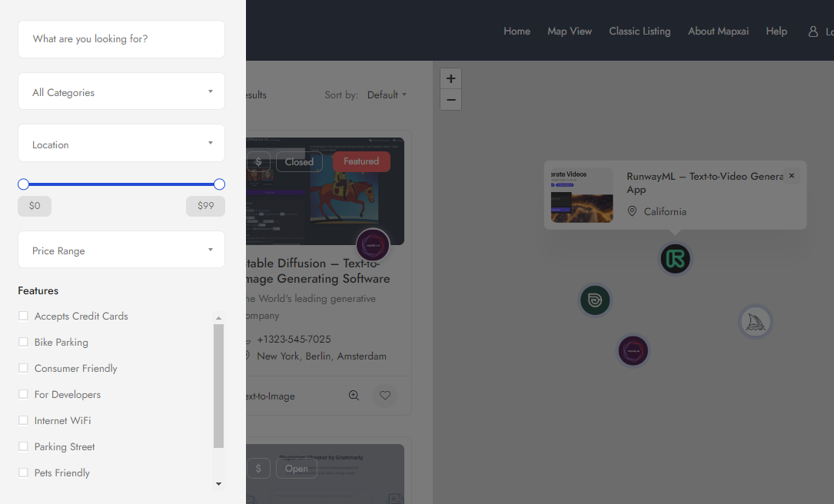834x504 pixels.
Task: Click the dollar price badge on Grammarly card
Action: 258,469
